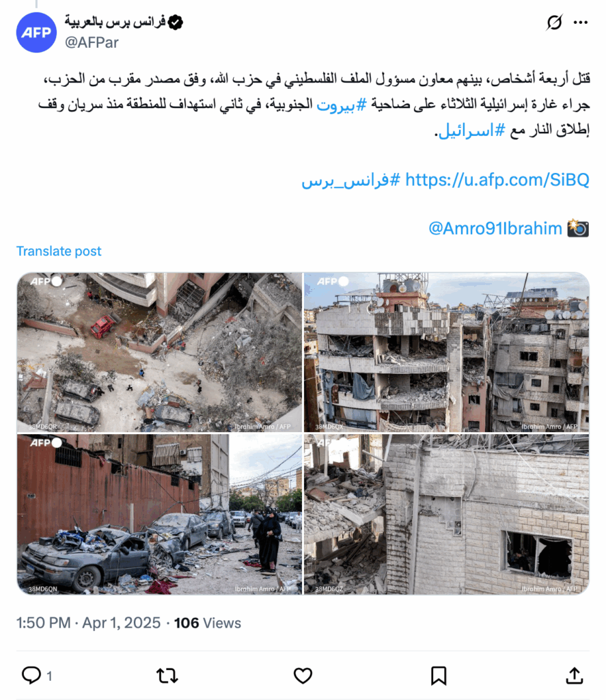Viewport: 606px width, 700px height.
Task: Click the @AFPar account handle
Action: [92, 42]
